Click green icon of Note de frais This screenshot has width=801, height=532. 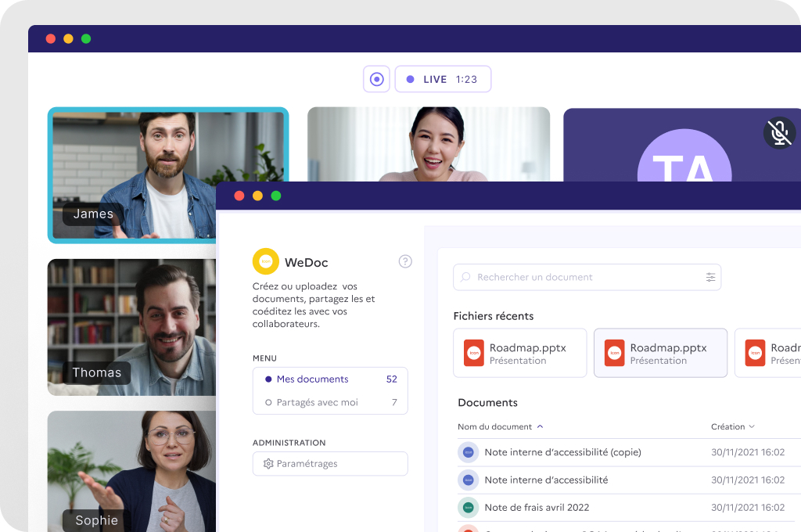coord(468,508)
